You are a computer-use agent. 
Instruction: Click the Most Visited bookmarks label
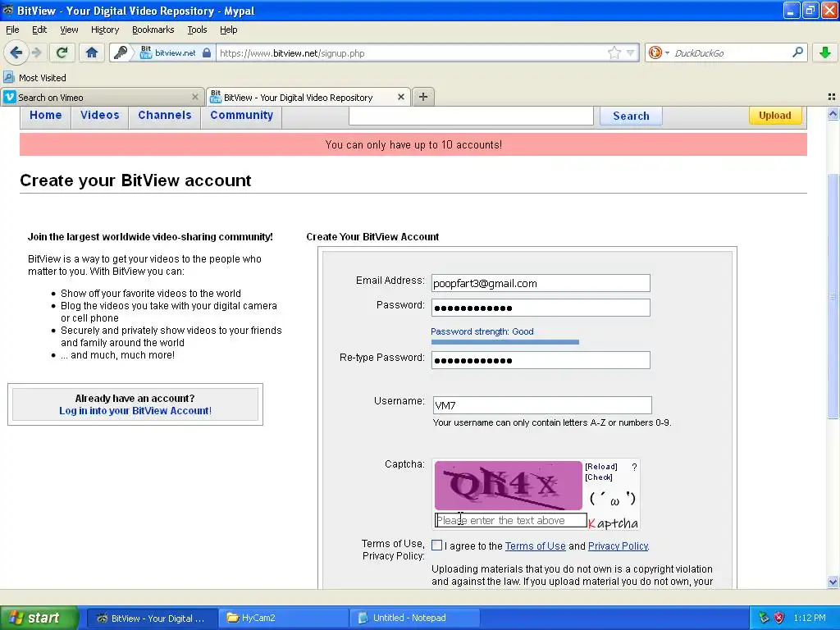(43, 78)
